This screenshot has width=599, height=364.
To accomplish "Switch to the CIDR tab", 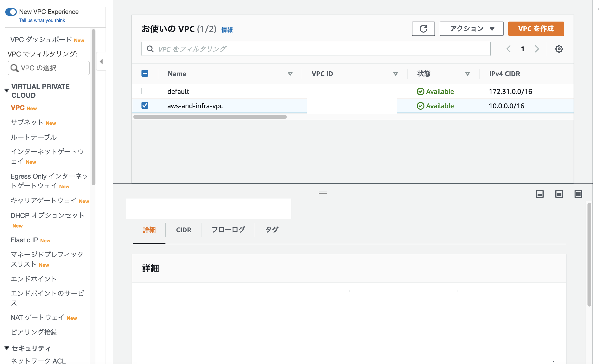I will coord(183,230).
